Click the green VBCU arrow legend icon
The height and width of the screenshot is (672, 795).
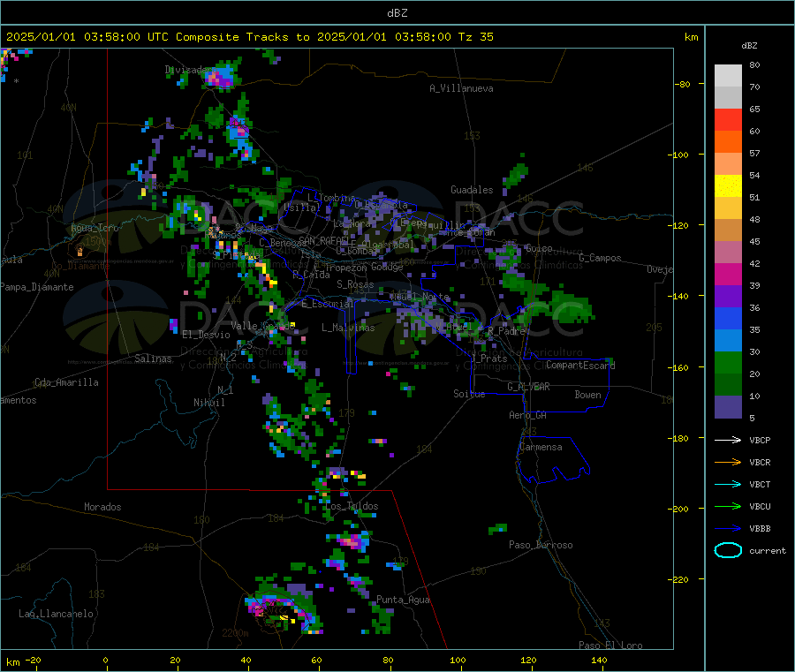pos(728,506)
